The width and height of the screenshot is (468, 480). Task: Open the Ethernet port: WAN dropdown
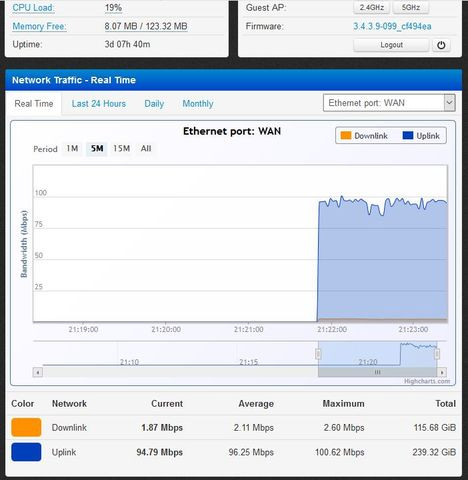pos(389,103)
